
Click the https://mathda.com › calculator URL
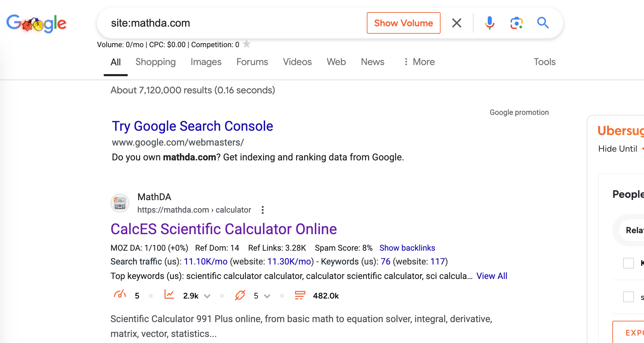[x=194, y=210]
